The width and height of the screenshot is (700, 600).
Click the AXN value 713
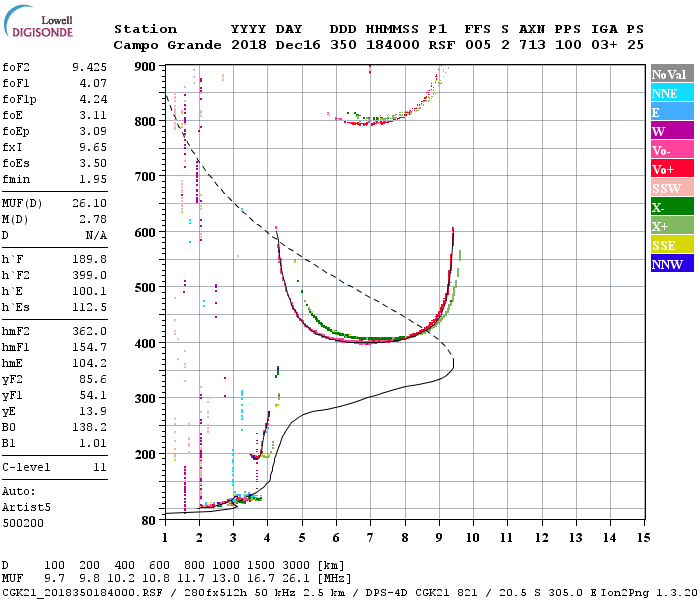click(x=532, y=45)
